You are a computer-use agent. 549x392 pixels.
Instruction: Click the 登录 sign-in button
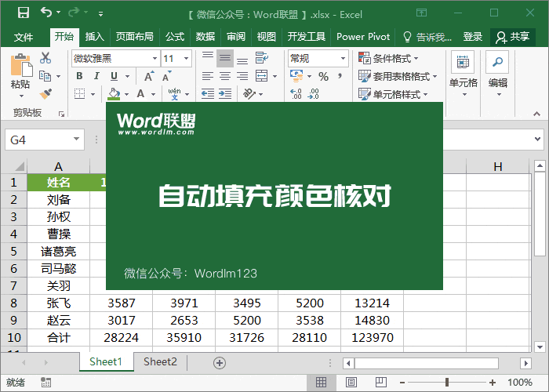[x=473, y=36]
